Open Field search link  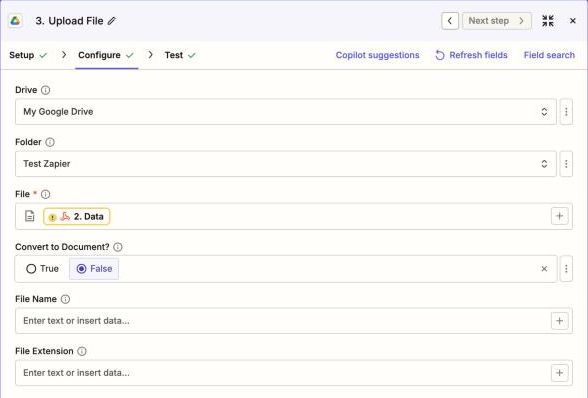[549, 55]
